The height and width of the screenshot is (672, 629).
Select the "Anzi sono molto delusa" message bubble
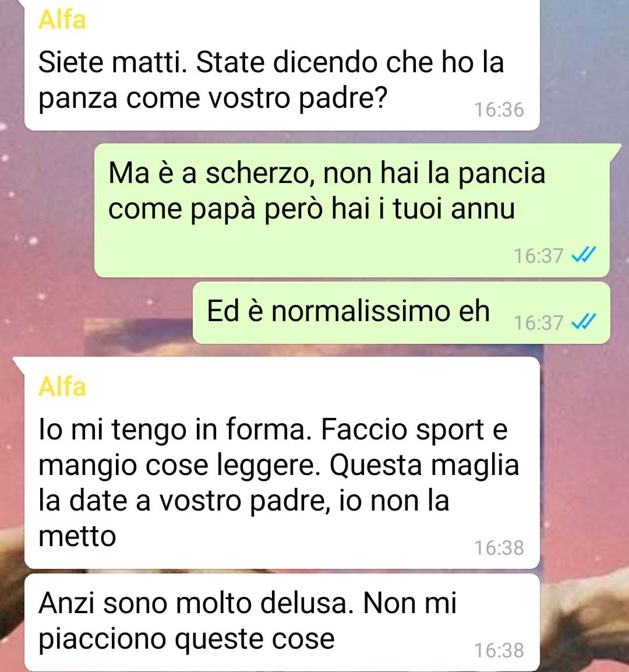[282, 622]
